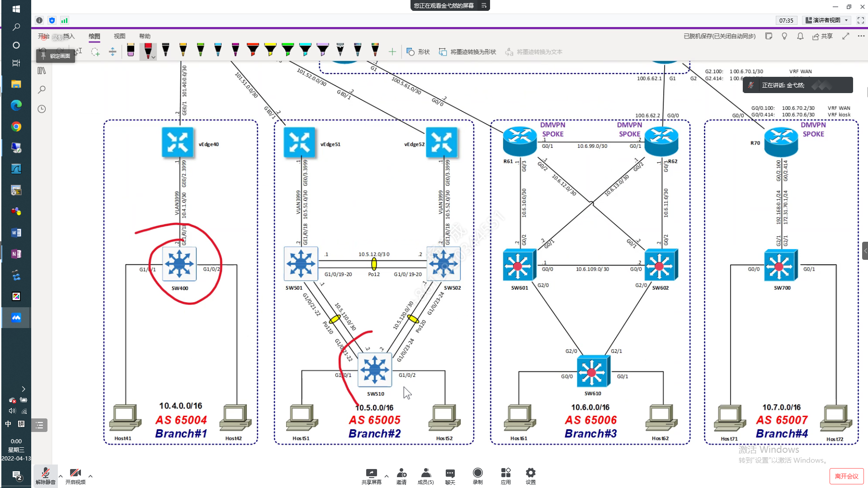This screenshot has height=488, width=868.
Task: Select the cyan highlighter
Action: pyautogui.click(x=305, y=50)
